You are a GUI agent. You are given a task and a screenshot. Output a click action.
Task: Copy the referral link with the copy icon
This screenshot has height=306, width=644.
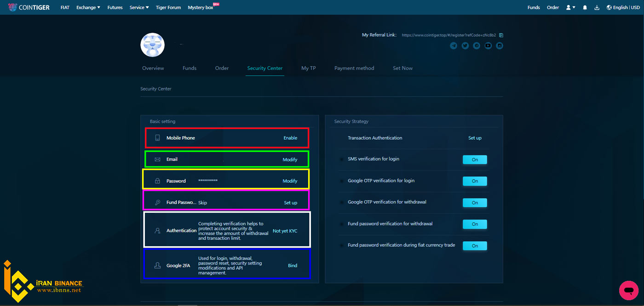coord(501,35)
